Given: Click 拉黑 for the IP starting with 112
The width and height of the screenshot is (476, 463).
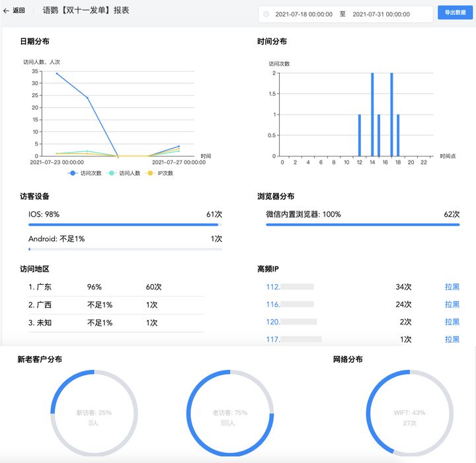Looking at the screenshot, I should click(452, 287).
